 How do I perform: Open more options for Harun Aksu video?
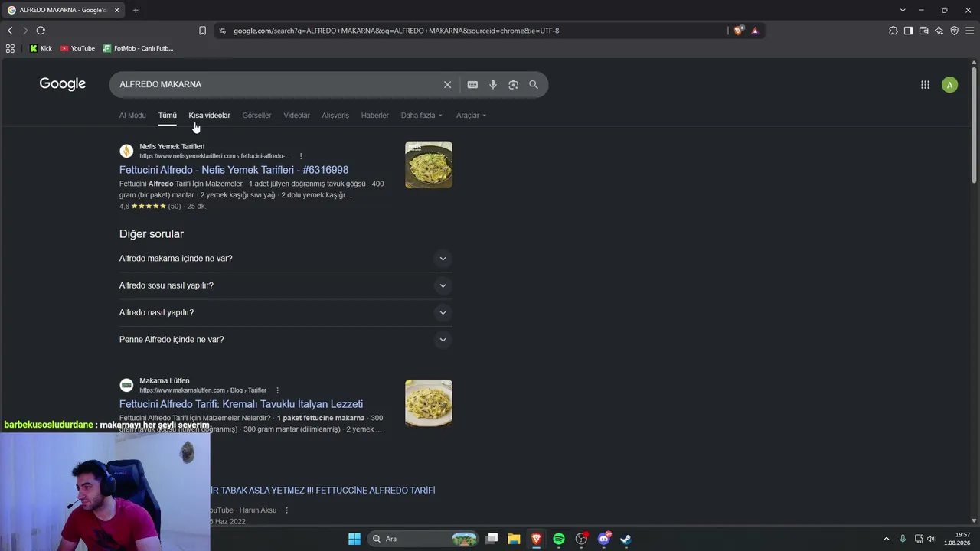(287, 510)
